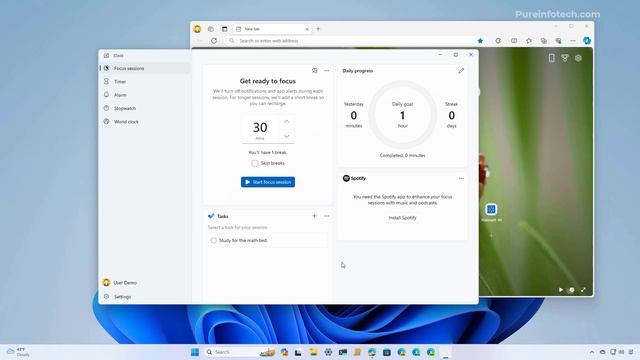Click the daily goal progress ring
640x360 pixels.
[402, 115]
